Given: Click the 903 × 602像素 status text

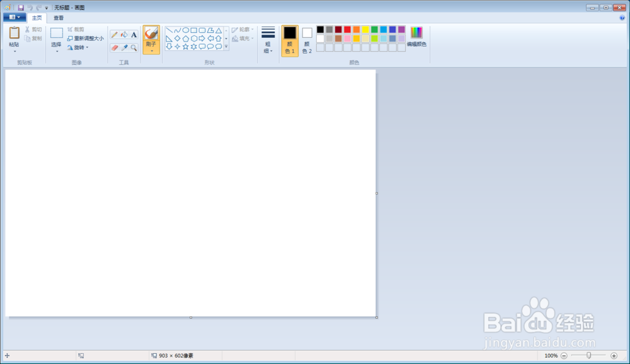Looking at the screenshot, I should tap(176, 356).
